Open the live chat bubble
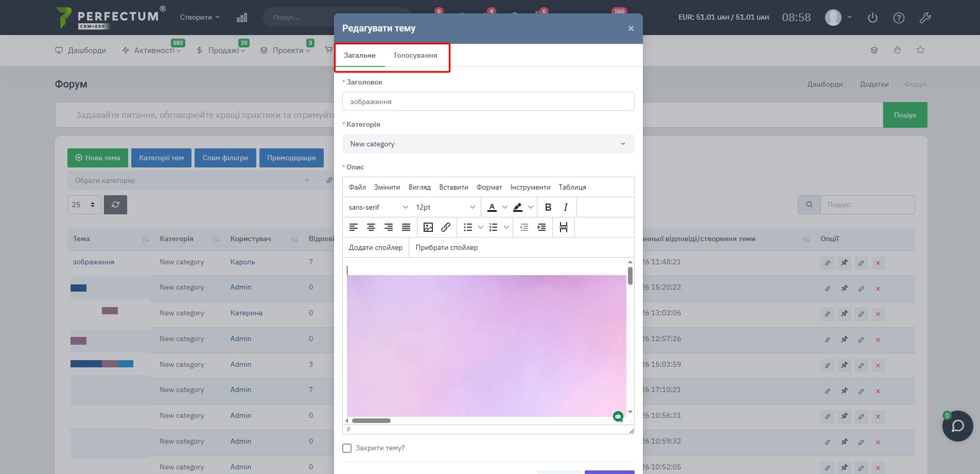Screen dimensions: 980x474 (957, 426)
